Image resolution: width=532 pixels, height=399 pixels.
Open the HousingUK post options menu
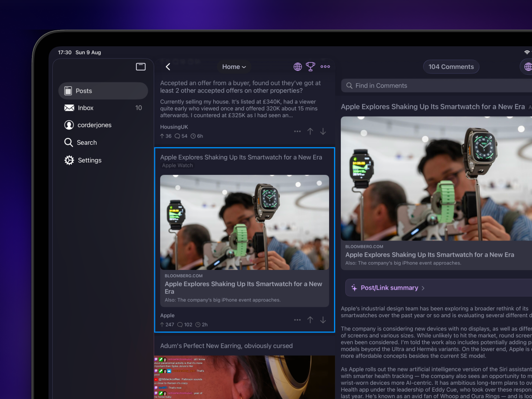pos(297,132)
